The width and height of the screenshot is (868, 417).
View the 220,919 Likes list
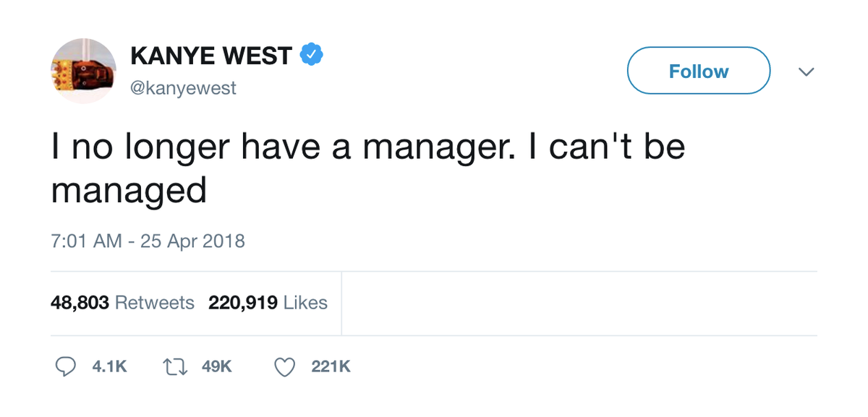click(x=268, y=303)
